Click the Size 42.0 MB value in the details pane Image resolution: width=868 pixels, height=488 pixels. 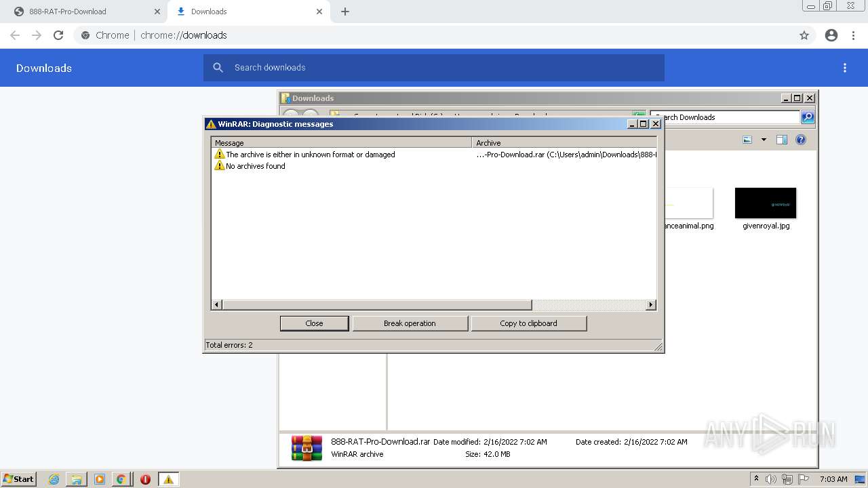click(496, 454)
